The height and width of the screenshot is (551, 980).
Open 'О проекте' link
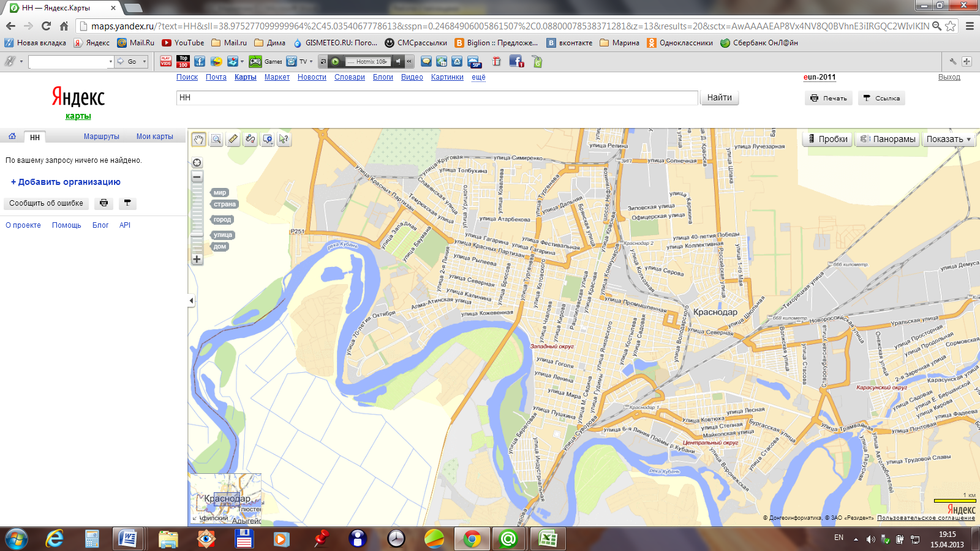tap(23, 225)
